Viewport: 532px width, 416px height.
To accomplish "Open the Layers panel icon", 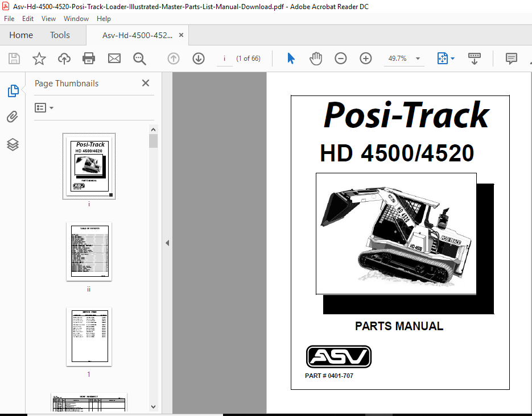I will [13, 145].
